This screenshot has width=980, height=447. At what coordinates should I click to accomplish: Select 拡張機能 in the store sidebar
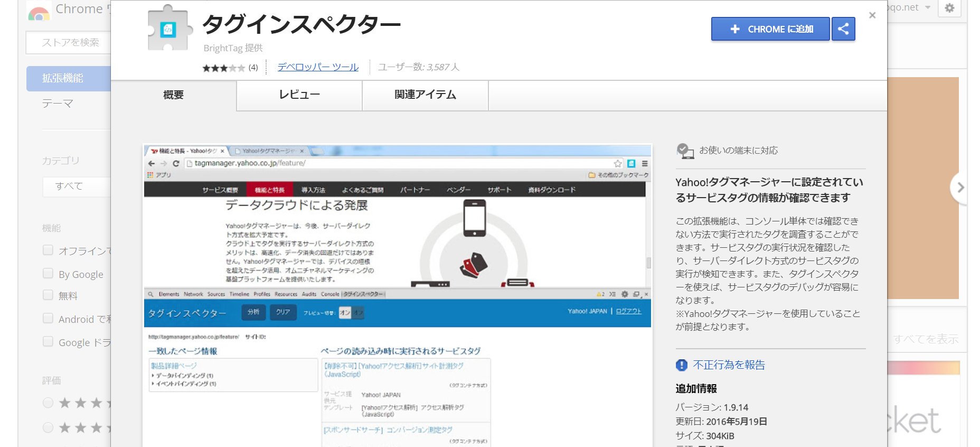click(x=69, y=78)
